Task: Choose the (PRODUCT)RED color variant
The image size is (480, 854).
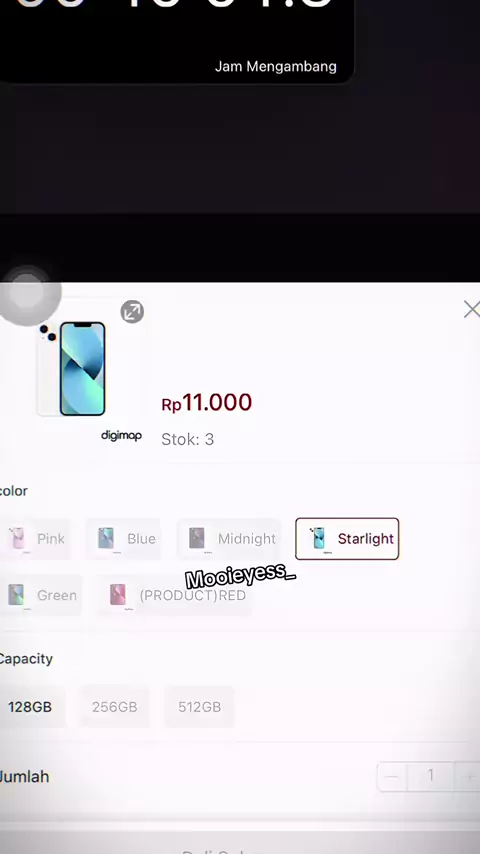Action: [174, 595]
